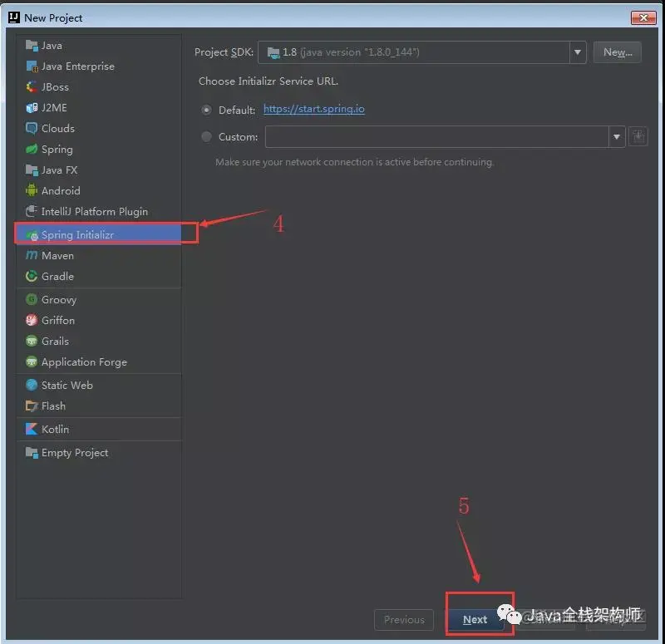Select Groovy entry in list
The width and height of the screenshot is (665, 644).
tap(98, 299)
